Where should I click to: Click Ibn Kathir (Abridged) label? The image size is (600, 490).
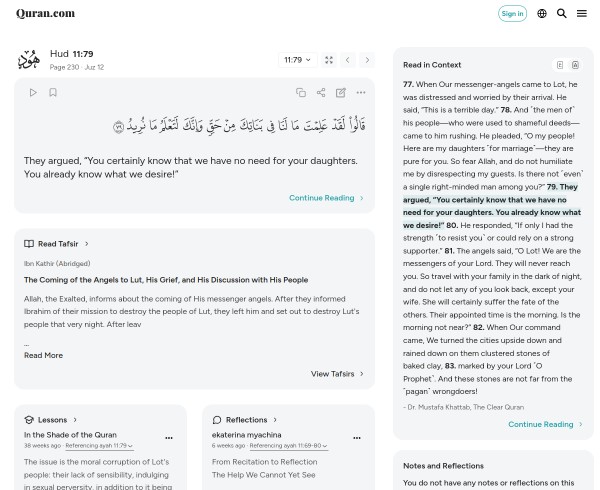pyautogui.click(x=57, y=264)
